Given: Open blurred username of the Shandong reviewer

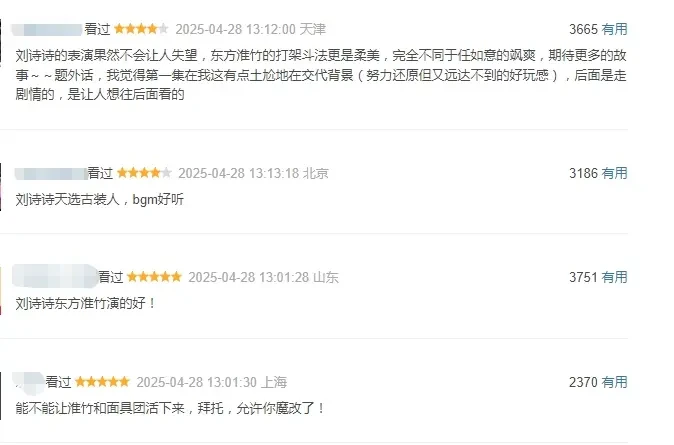Looking at the screenshot, I should (x=55, y=276).
